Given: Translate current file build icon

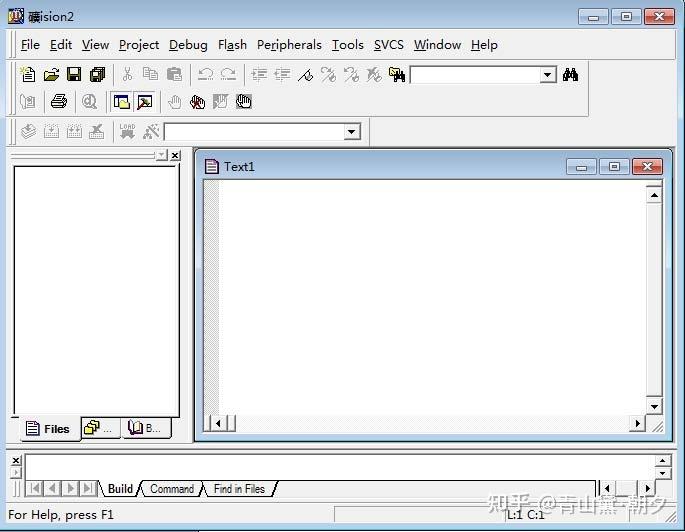Looking at the screenshot, I should click(x=28, y=131).
